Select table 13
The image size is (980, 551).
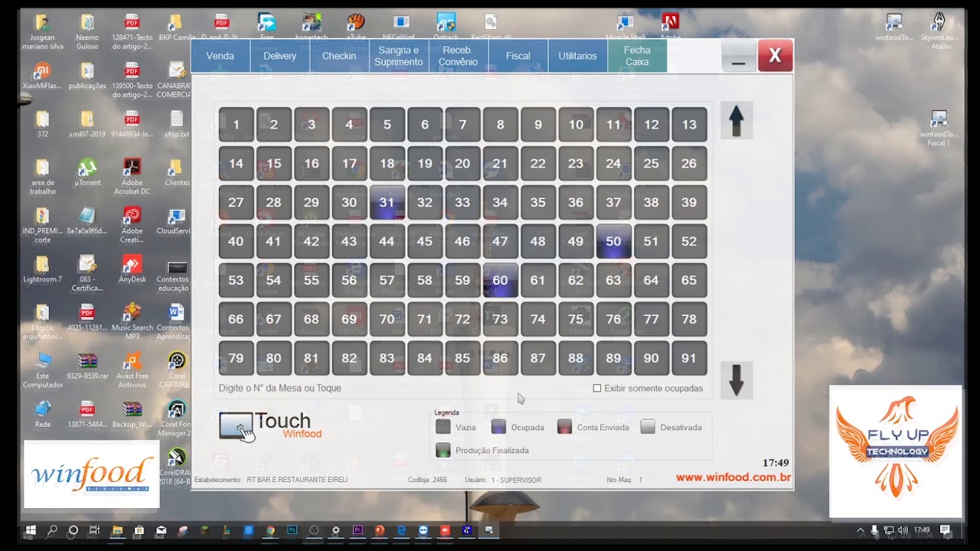(689, 125)
